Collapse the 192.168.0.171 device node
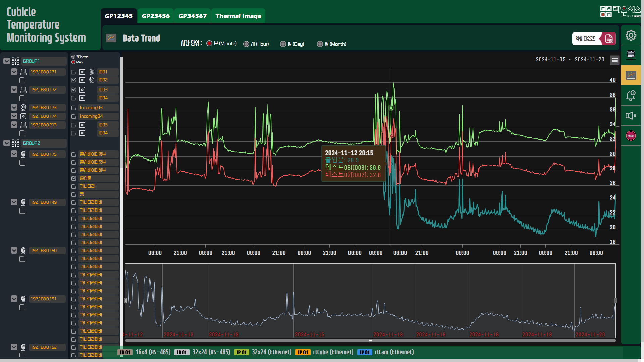The height and width of the screenshot is (362, 644). (x=14, y=72)
